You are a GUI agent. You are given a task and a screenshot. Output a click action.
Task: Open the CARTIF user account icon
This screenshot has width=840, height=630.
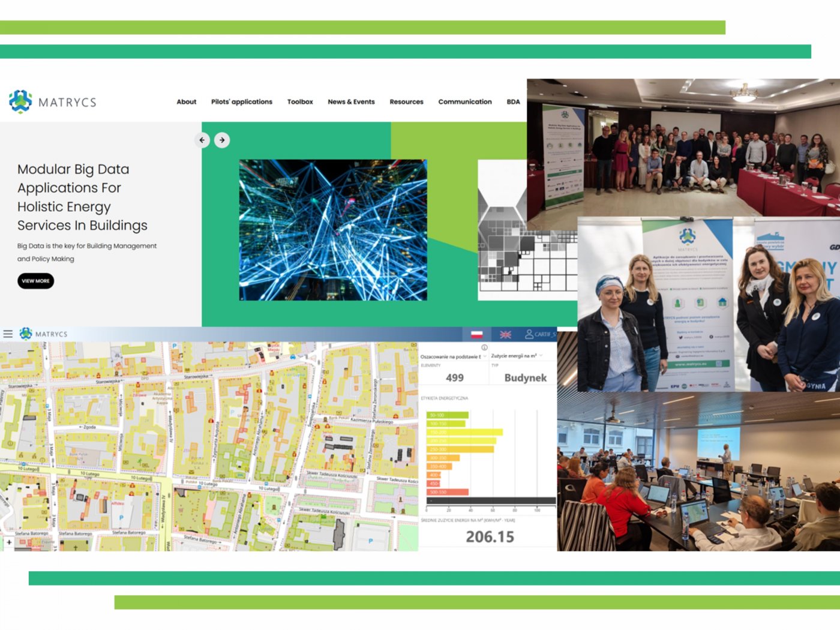529,334
